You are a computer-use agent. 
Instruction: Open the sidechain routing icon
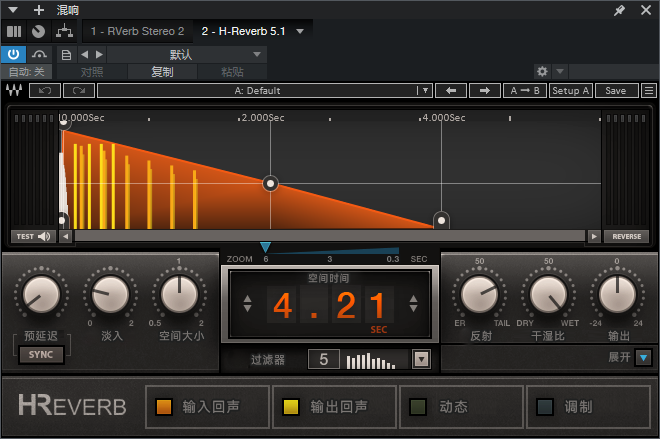pos(64,32)
